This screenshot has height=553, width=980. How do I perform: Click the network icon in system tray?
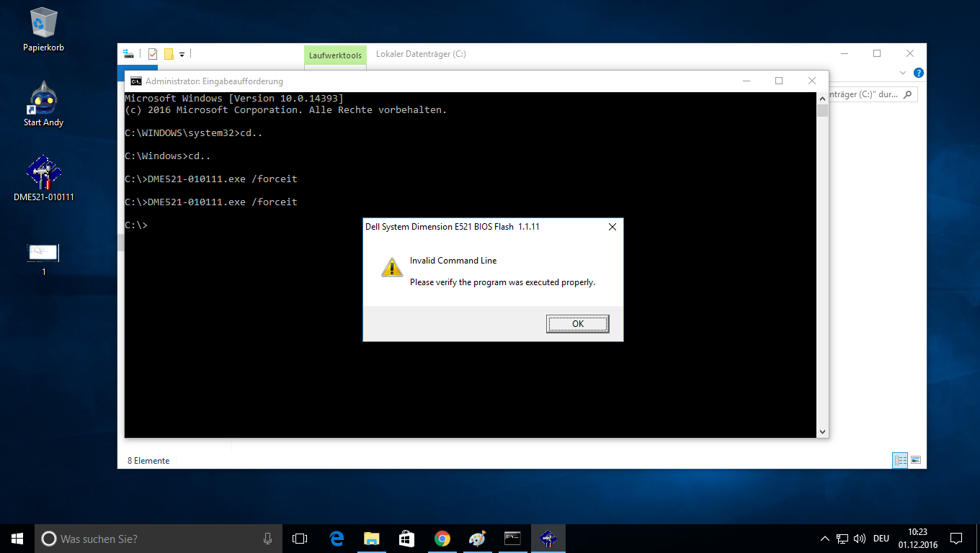tap(842, 539)
